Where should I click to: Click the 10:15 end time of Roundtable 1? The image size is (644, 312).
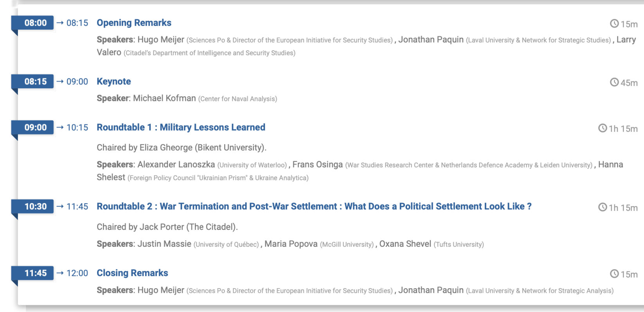pos(77,127)
